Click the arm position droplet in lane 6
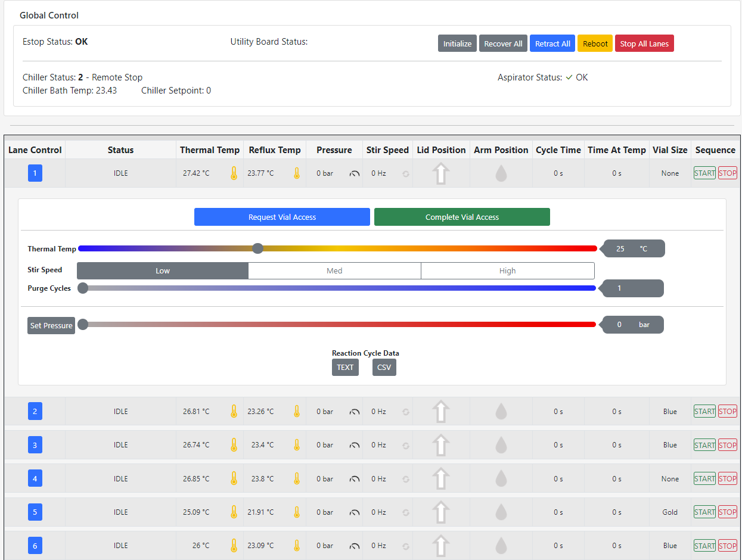This screenshot has height=560, width=742. point(501,545)
